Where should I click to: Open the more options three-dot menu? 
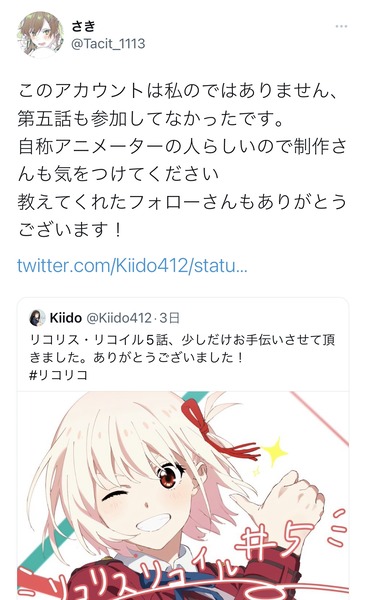coord(341,26)
